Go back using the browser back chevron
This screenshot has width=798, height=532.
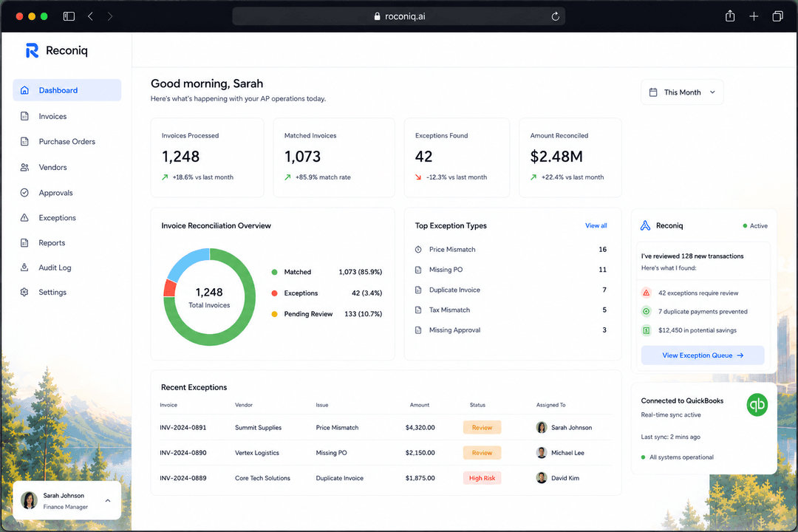90,16
